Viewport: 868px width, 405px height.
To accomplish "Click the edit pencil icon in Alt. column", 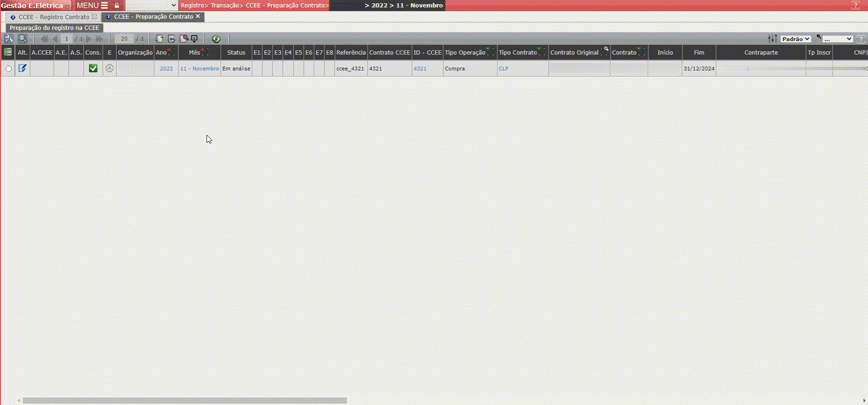I will 22,68.
